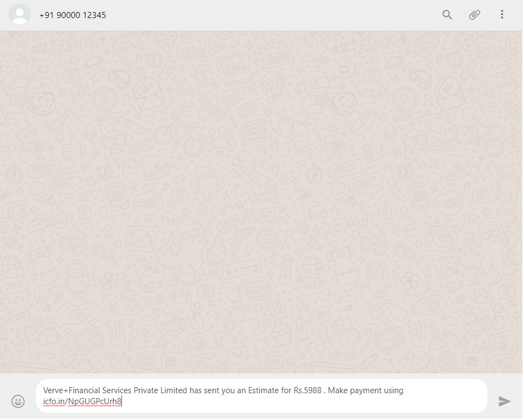
Task: Open chat options via the kebab menu
Action: click(502, 15)
